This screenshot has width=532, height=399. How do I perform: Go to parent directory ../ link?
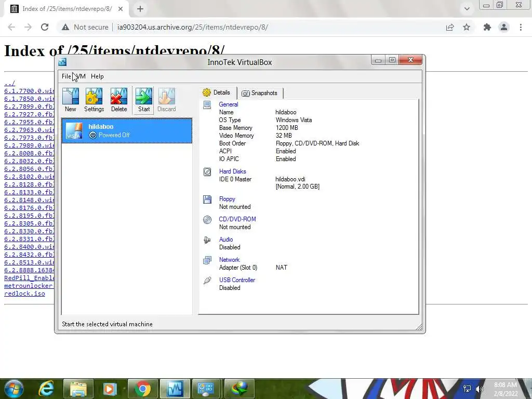coord(9,83)
